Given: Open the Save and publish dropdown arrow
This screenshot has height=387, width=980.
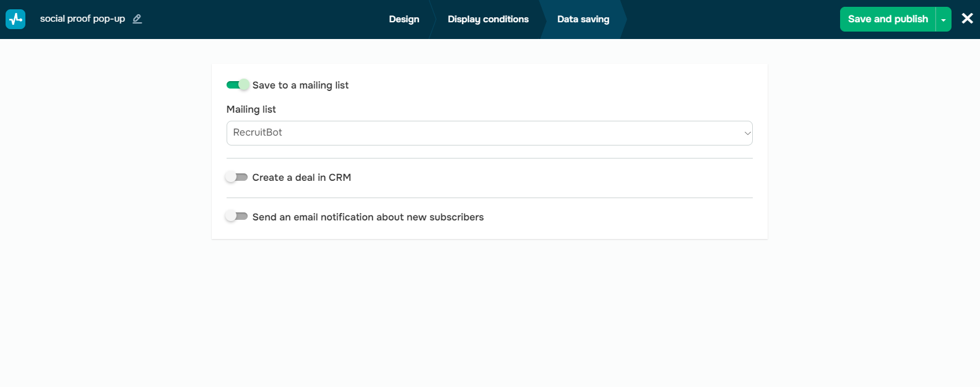Looking at the screenshot, I should (x=943, y=19).
